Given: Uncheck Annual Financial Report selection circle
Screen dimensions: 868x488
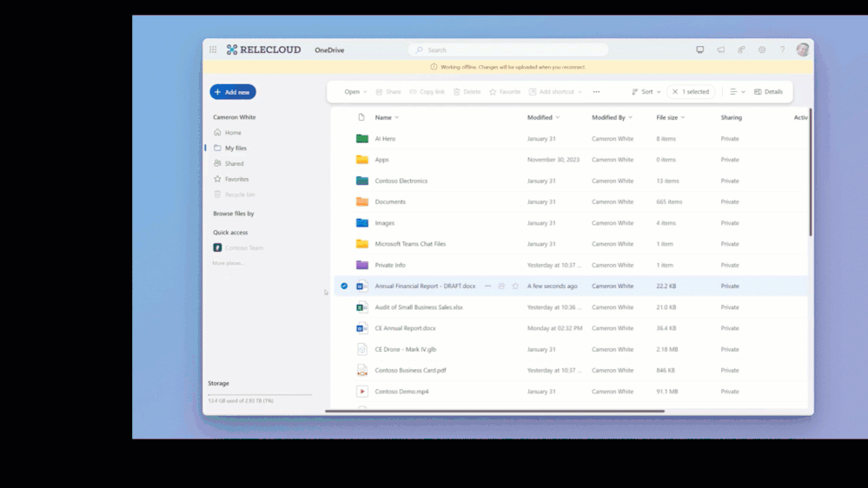Looking at the screenshot, I should (x=344, y=286).
